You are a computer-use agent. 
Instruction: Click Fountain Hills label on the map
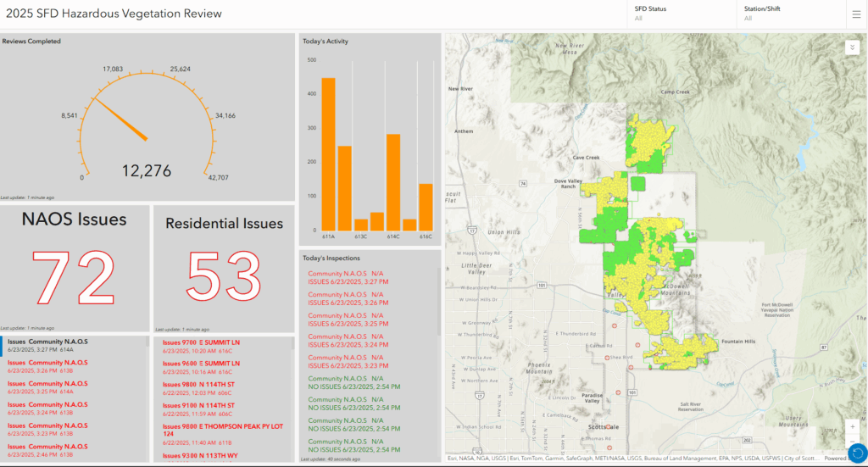point(738,342)
